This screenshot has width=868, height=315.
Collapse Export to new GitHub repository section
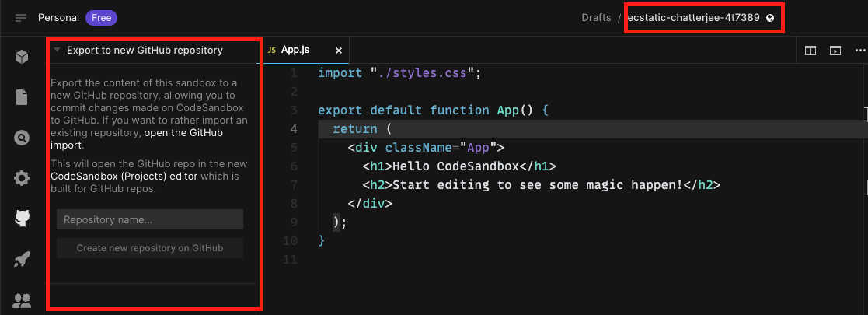(x=57, y=50)
